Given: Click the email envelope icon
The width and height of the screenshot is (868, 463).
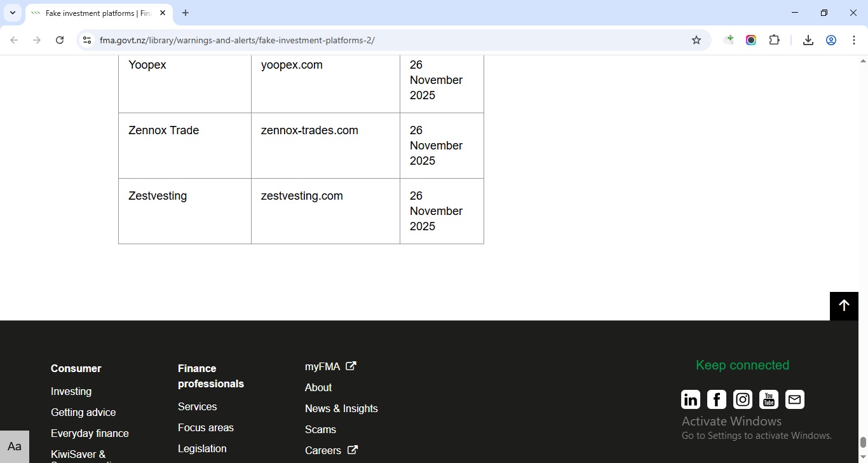Looking at the screenshot, I should [x=795, y=399].
